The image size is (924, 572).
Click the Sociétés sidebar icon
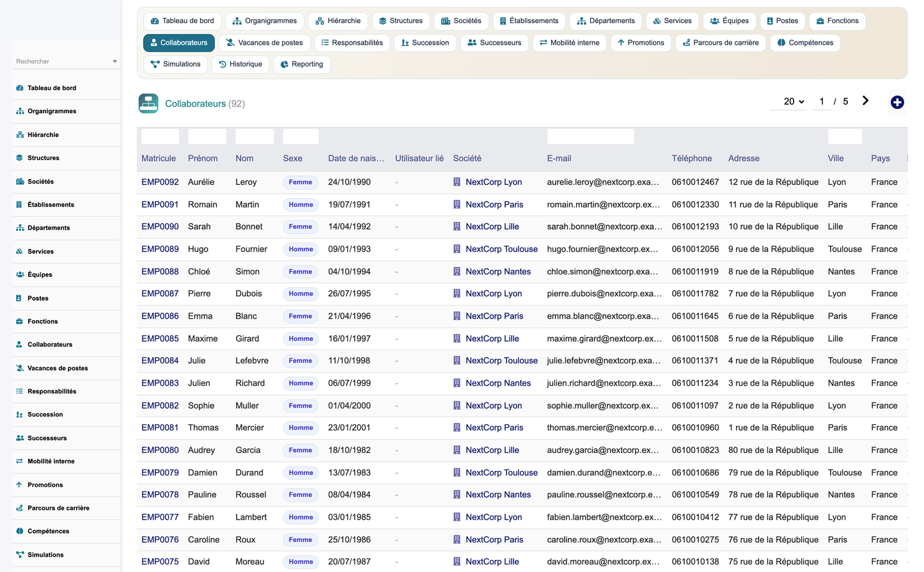pyautogui.click(x=20, y=182)
